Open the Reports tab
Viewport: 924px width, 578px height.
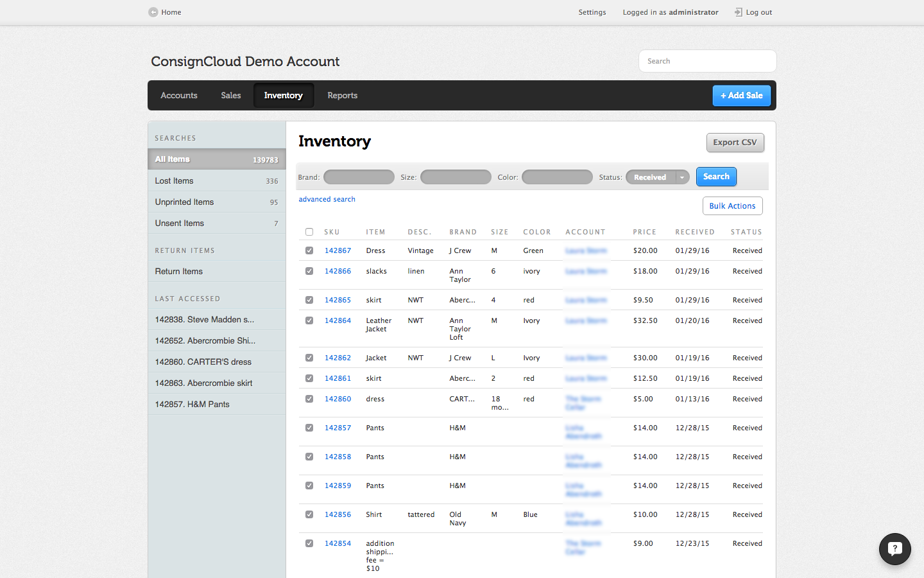[x=342, y=96]
